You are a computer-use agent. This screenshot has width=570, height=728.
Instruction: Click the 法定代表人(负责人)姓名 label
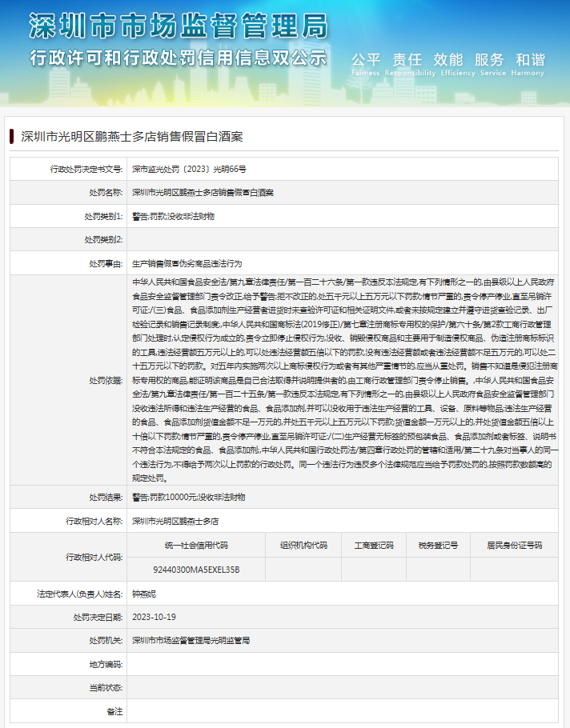[80, 594]
